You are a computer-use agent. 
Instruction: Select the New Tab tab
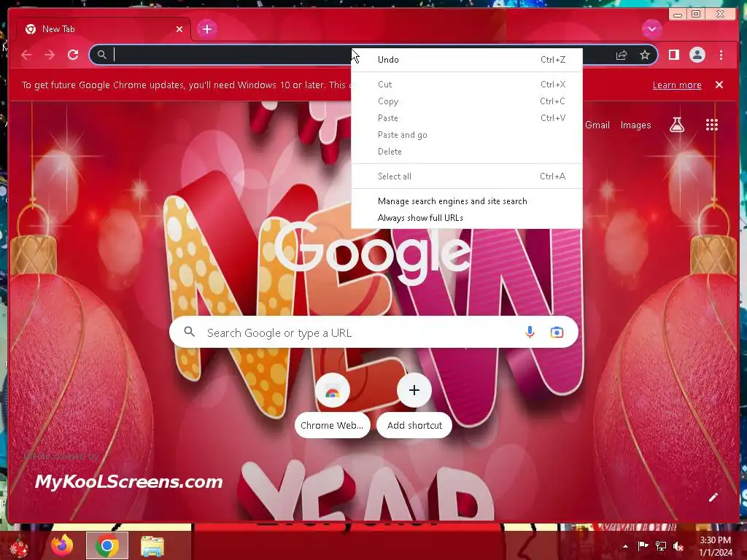104,29
